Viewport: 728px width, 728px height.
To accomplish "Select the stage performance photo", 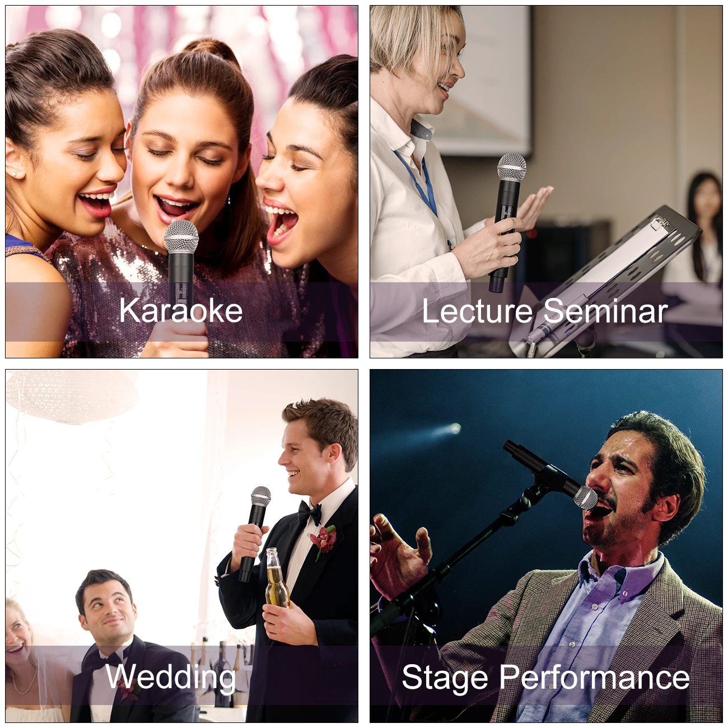I will (x=546, y=546).
